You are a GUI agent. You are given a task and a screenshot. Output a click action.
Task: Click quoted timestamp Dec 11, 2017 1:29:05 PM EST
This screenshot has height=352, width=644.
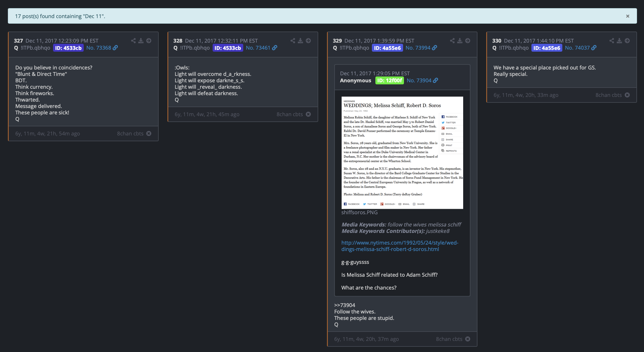(x=375, y=73)
